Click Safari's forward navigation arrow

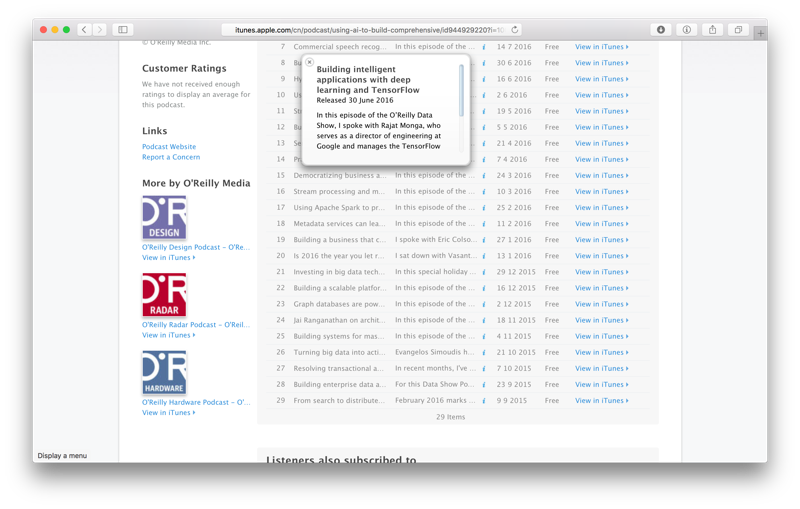[x=100, y=30]
